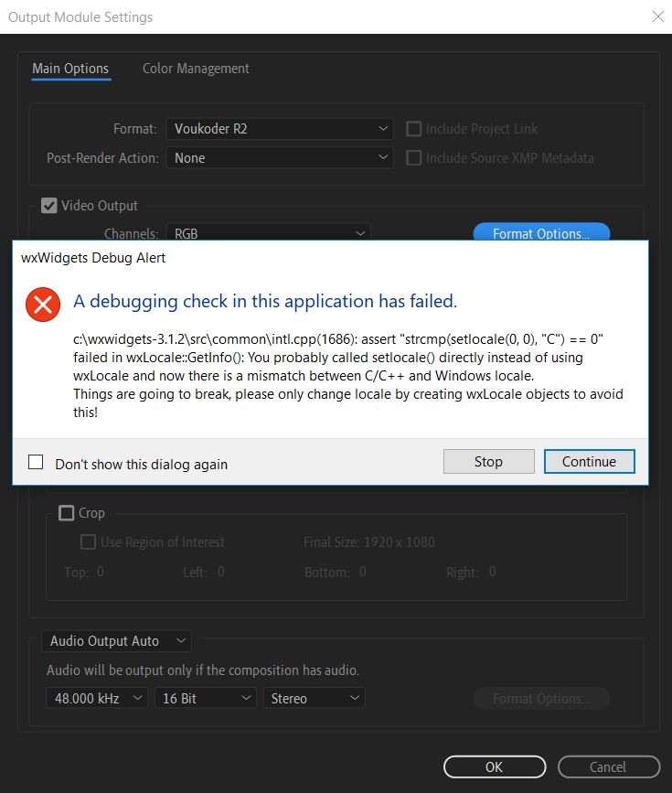Toggle Use Region of Interest checkbox
Image resolution: width=672 pixels, height=793 pixels.
click(88, 542)
